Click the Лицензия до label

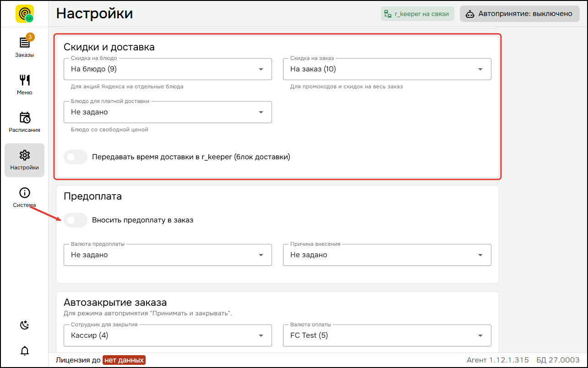[78, 360]
